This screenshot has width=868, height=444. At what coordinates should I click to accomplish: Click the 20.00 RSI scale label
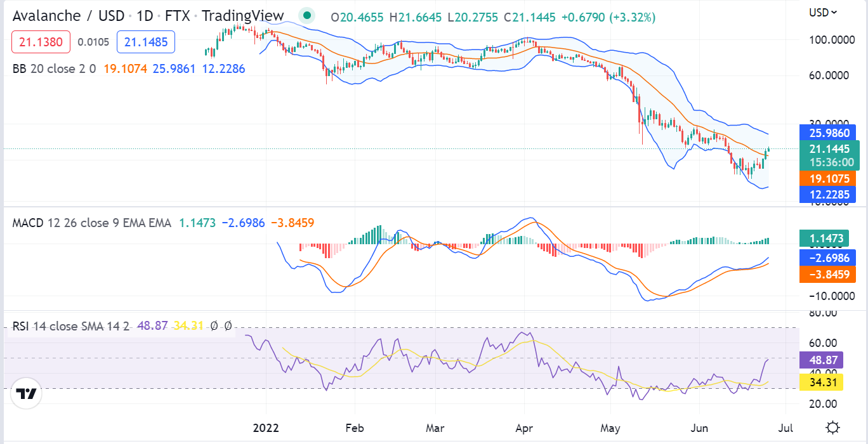tap(822, 403)
